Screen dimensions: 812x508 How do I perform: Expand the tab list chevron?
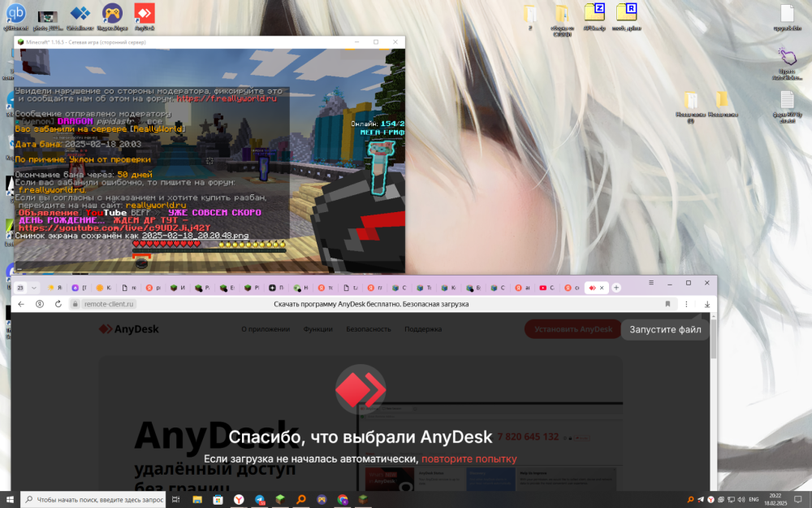(x=33, y=288)
